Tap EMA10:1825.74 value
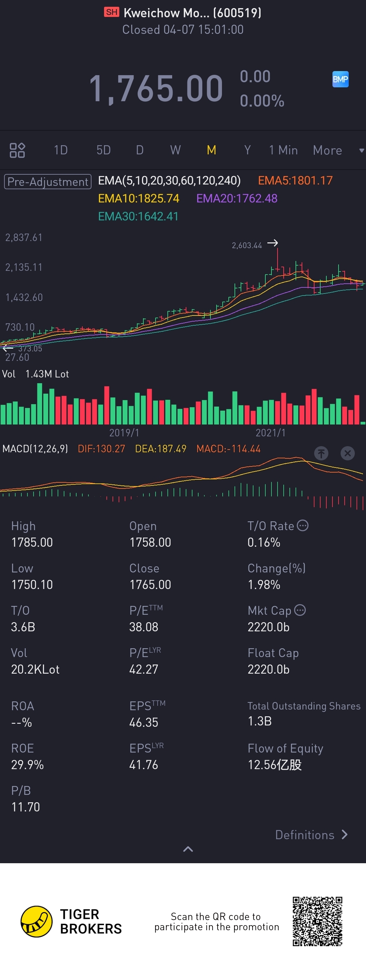The width and height of the screenshot is (366, 980). (139, 198)
